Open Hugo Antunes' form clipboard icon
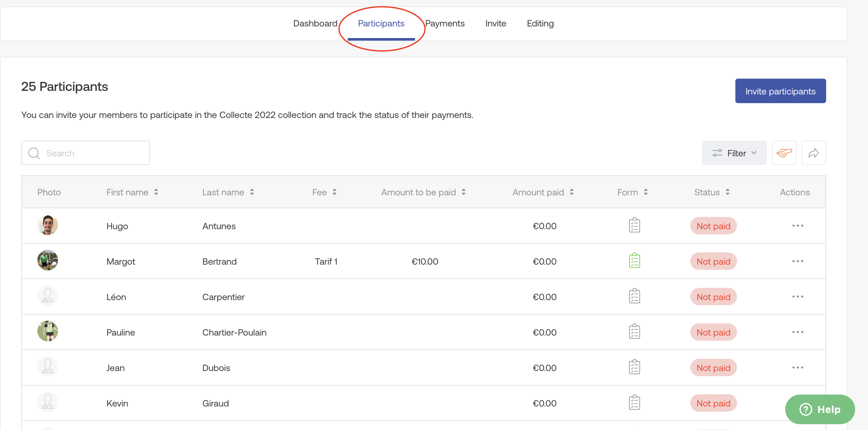The image size is (868, 430). coord(634,225)
